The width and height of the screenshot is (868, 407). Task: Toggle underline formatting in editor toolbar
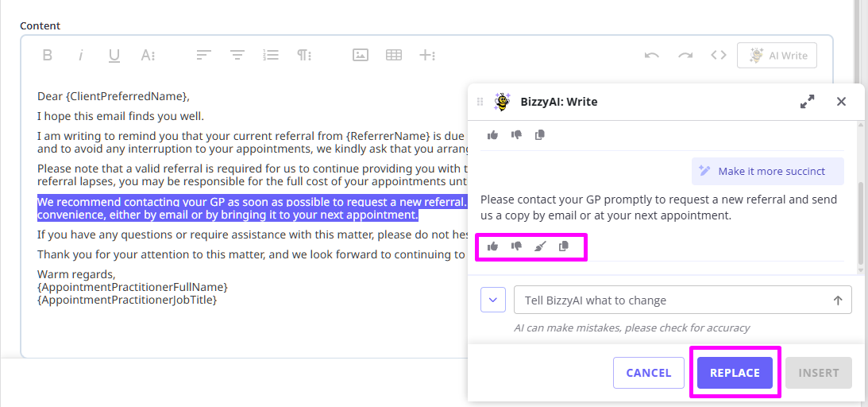[114, 55]
